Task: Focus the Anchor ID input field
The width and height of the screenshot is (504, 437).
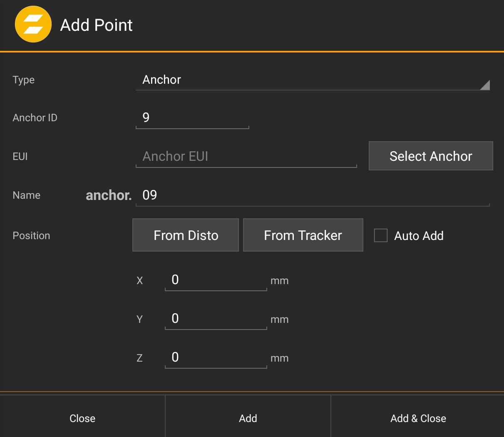Action: coord(192,118)
